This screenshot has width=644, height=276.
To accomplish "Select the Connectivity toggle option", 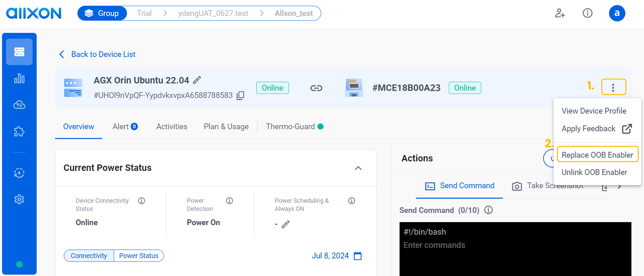I will (x=89, y=256).
